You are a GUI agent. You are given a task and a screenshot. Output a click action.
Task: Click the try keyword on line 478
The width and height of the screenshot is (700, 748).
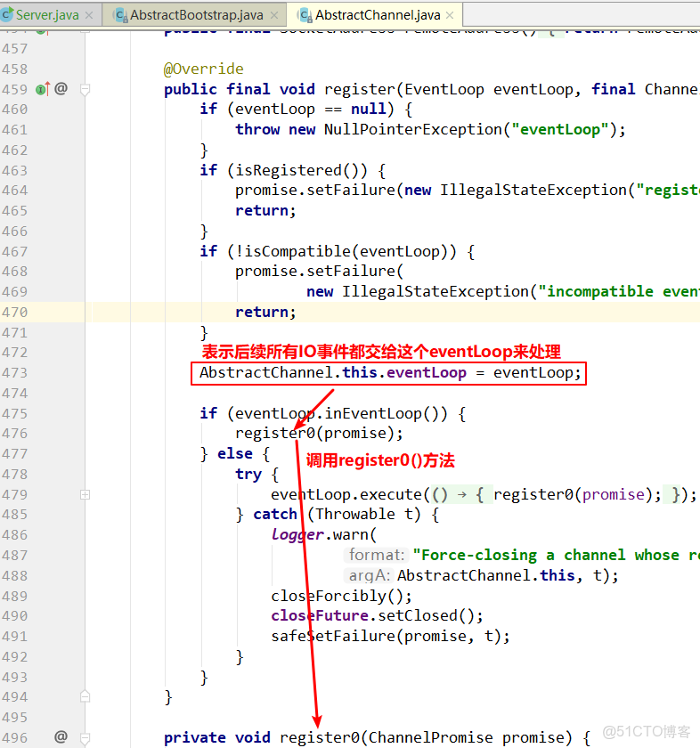[248, 475]
